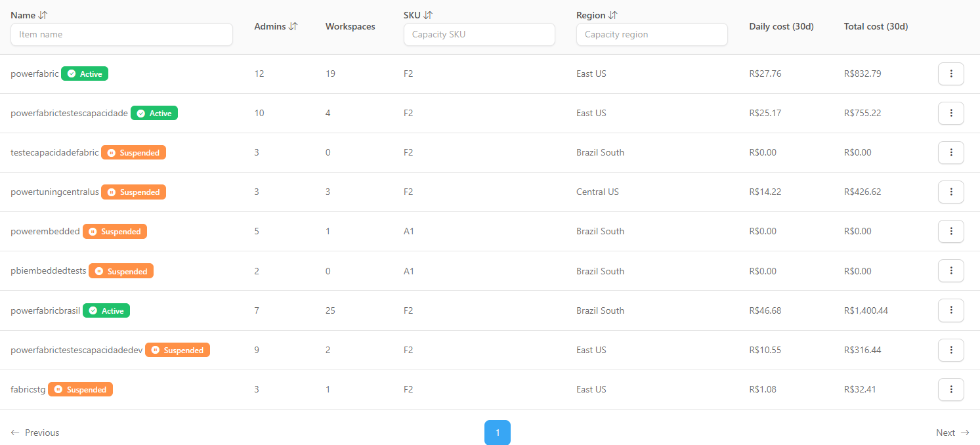Click Suspended badge on fabricstg
The image size is (980, 445).
81,389
